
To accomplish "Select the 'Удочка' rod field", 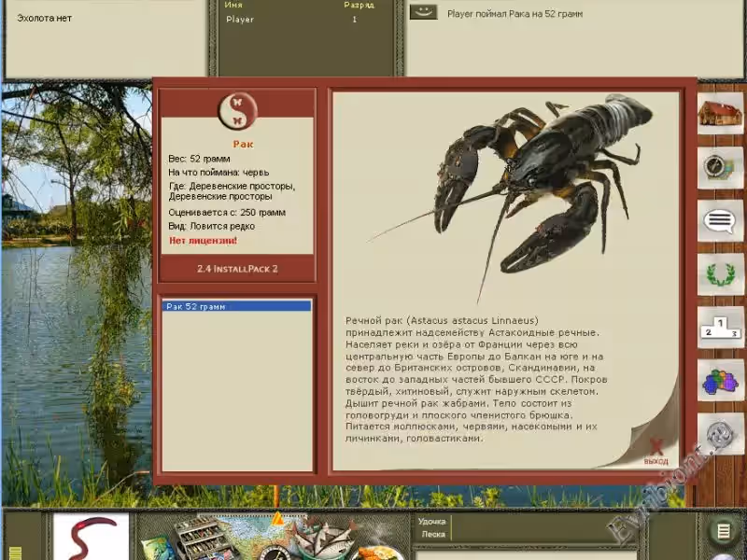I will 431,522.
